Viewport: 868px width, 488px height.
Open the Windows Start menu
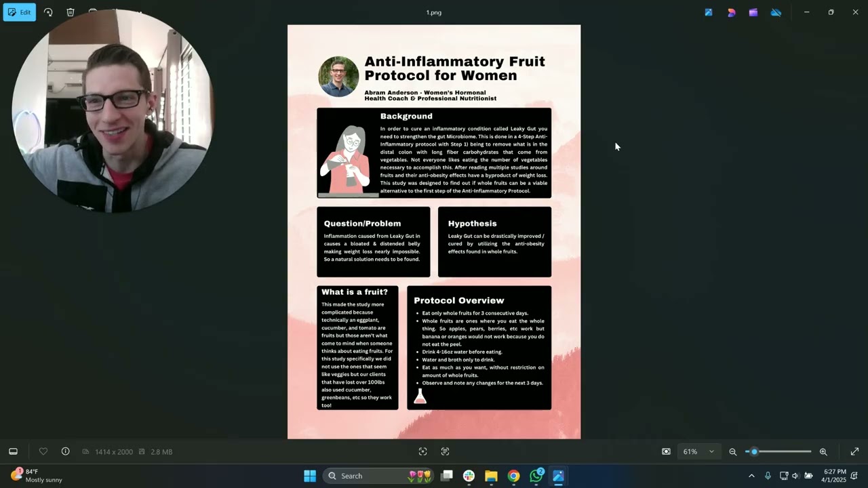tap(310, 476)
